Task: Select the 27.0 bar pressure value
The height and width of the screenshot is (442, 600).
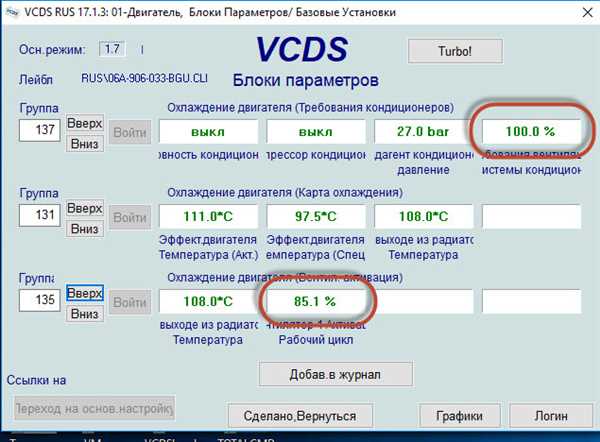Action: point(423,131)
